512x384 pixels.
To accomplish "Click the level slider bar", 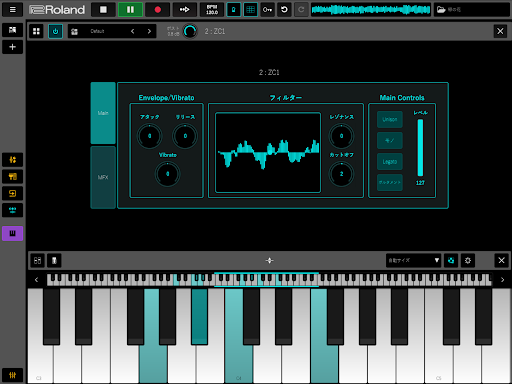I will click(420, 147).
